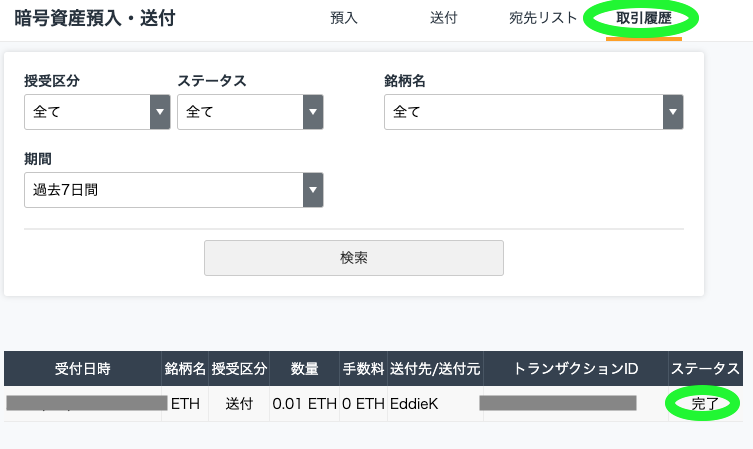This screenshot has width=753, height=449.
Task: Click the redacted transaction ID link
Action: [x=558, y=403]
